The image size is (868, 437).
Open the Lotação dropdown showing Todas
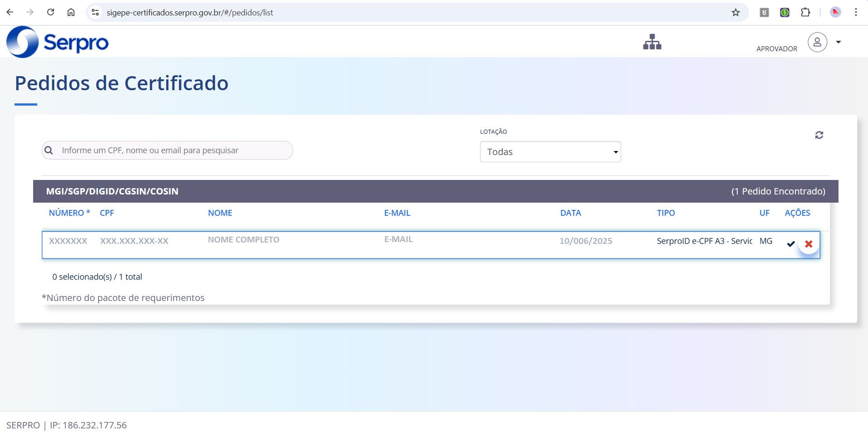pos(550,152)
